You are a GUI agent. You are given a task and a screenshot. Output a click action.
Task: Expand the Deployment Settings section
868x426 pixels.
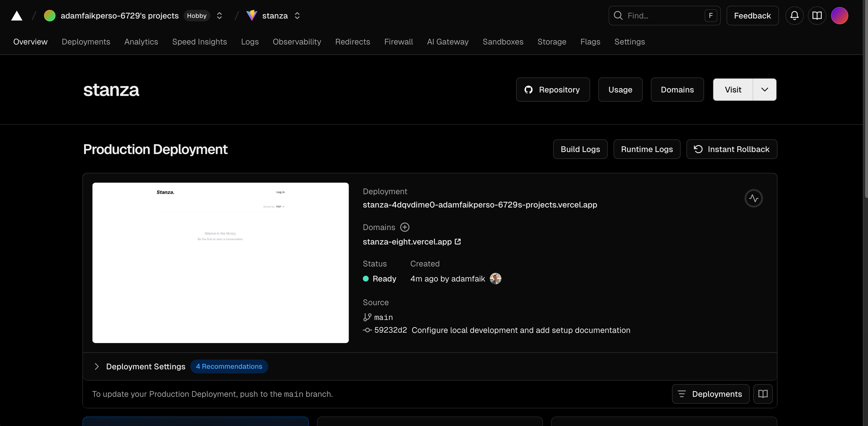pyautogui.click(x=97, y=366)
